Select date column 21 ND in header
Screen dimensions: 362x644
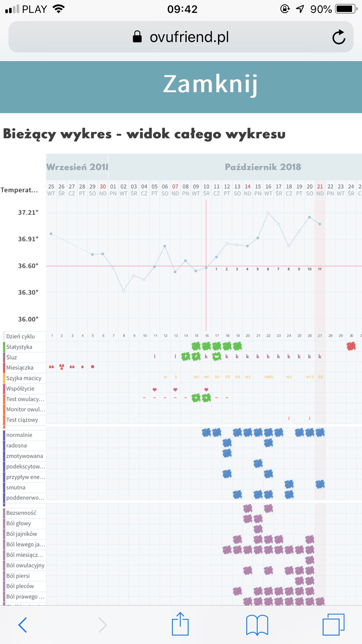tap(320, 190)
